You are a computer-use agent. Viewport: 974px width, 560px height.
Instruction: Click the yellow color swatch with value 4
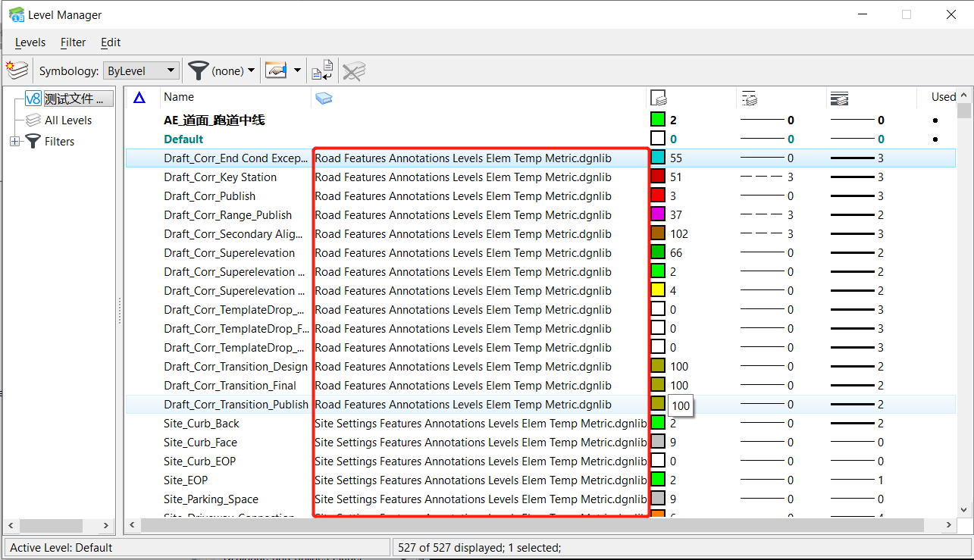click(658, 291)
